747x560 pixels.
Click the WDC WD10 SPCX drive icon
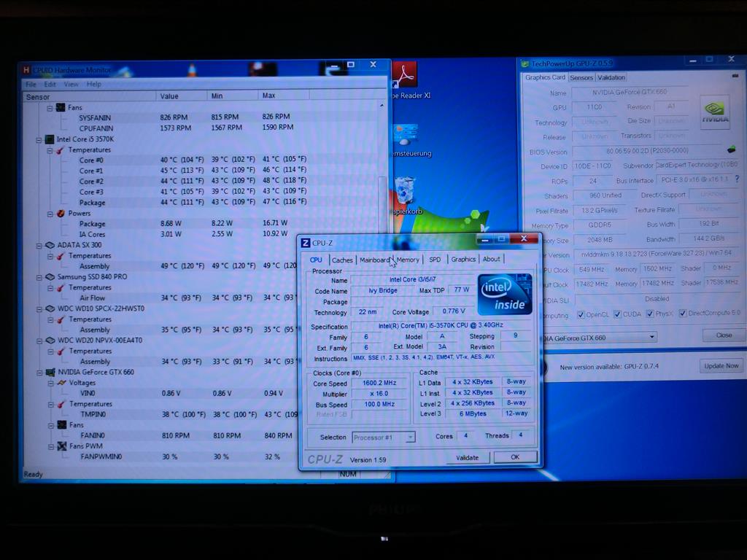(50, 308)
